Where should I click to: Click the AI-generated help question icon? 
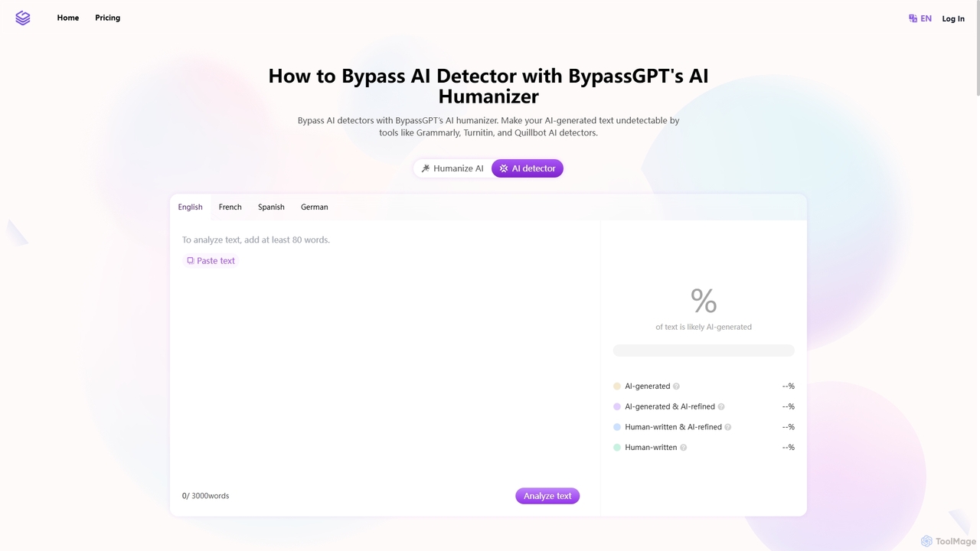(676, 386)
